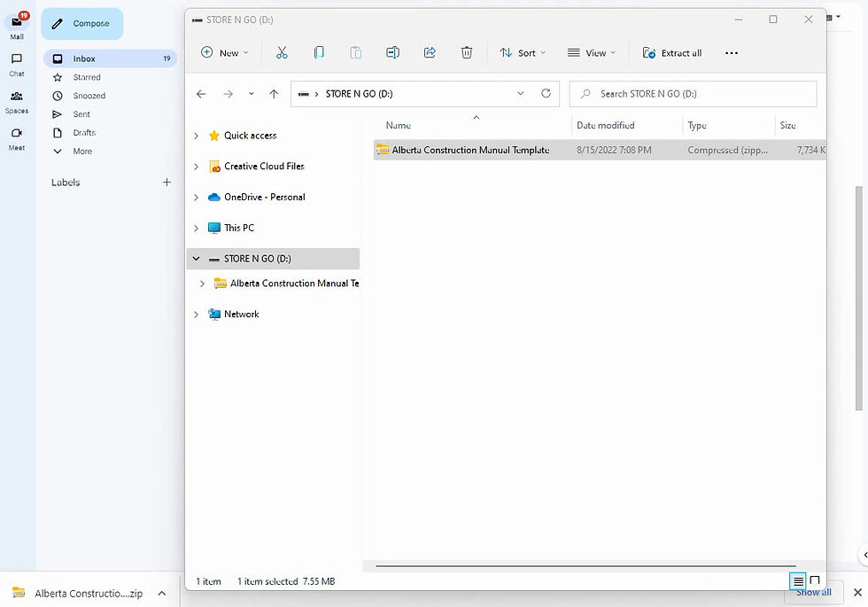Open the Sort options dropdown
The width and height of the screenshot is (868, 607).
[x=522, y=52]
